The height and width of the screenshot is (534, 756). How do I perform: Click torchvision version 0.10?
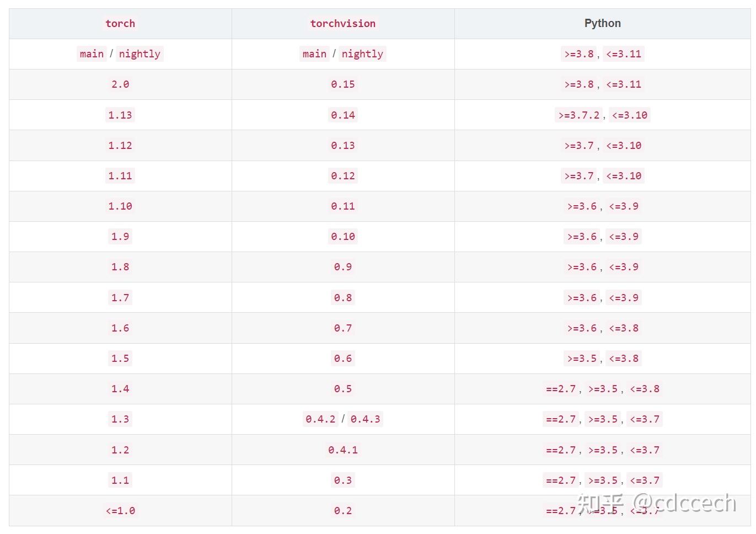coord(342,237)
